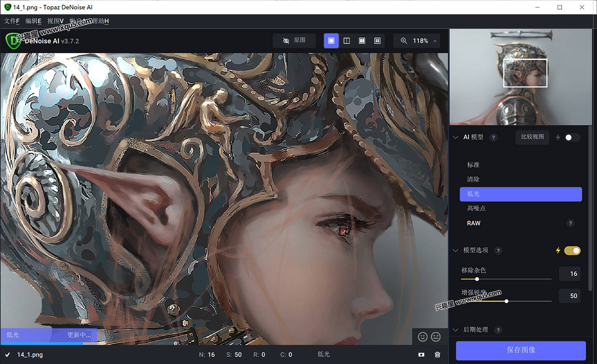This screenshot has width=597, height=364.
Task: Toggle the AI model auto switch
Action: pos(572,138)
